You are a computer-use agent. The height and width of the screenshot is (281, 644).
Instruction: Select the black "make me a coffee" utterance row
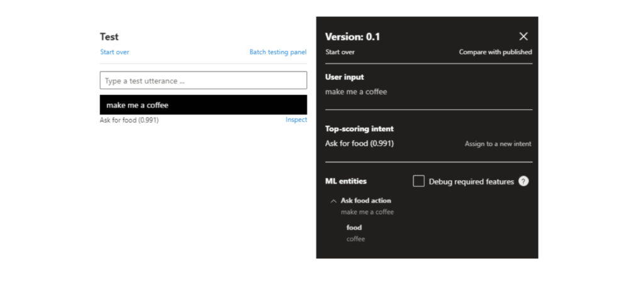point(203,105)
